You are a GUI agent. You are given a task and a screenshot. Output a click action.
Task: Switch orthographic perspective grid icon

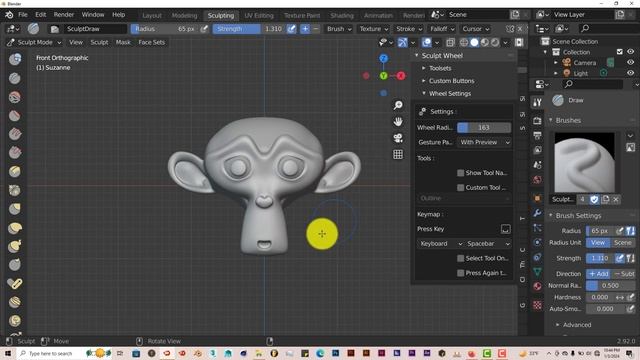click(398, 154)
